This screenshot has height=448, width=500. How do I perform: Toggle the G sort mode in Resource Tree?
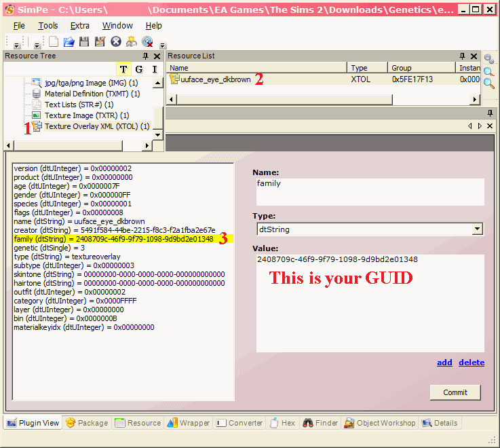(139, 69)
